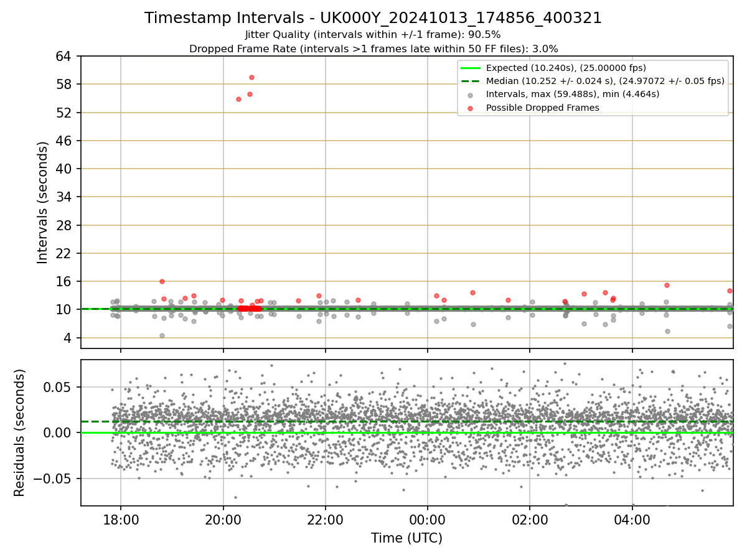Click the red point at about 55 seconds

tap(238, 99)
